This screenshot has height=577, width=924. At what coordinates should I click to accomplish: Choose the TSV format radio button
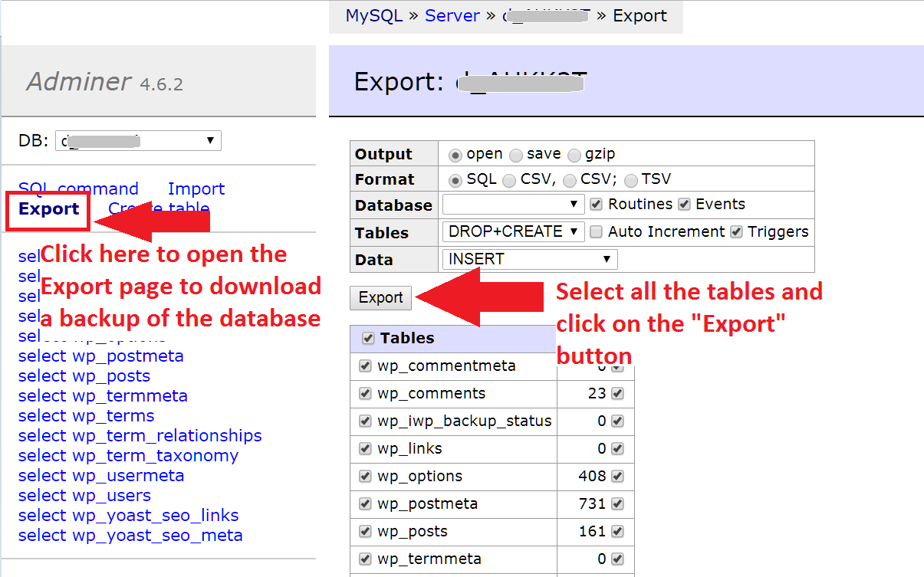click(x=631, y=181)
